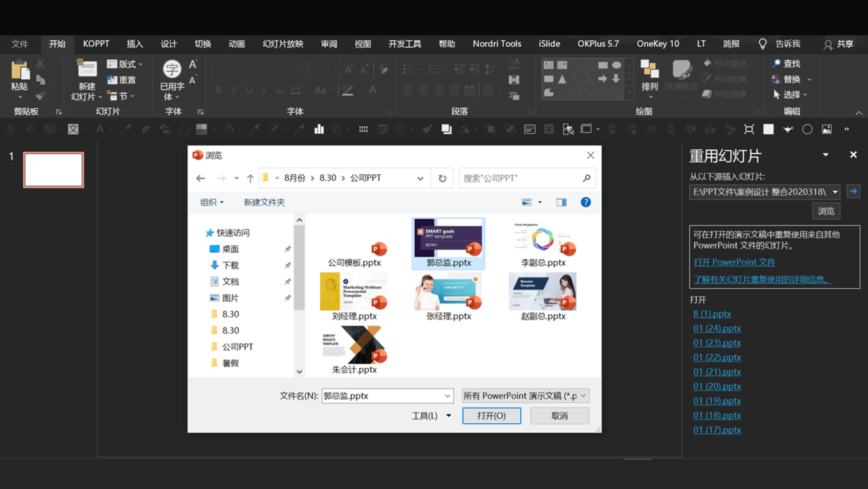
Task: Click the go arrow beside source path
Action: click(x=853, y=191)
